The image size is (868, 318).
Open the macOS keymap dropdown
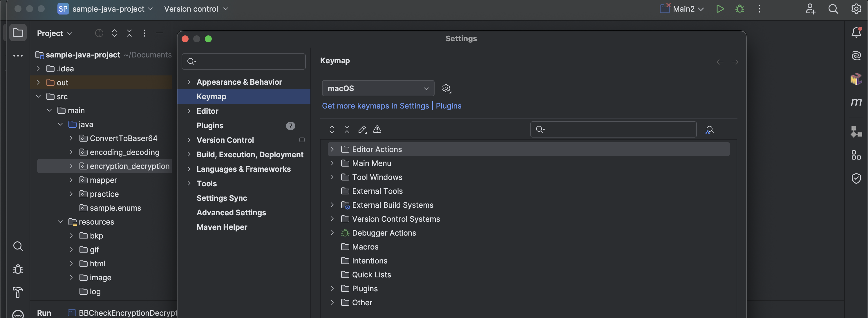point(378,88)
